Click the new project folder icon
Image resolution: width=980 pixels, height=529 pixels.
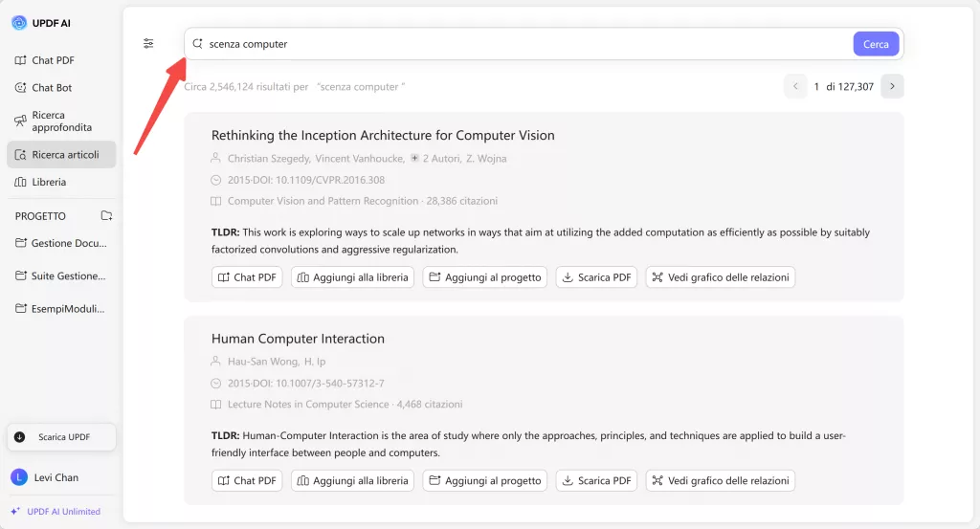[x=106, y=216]
